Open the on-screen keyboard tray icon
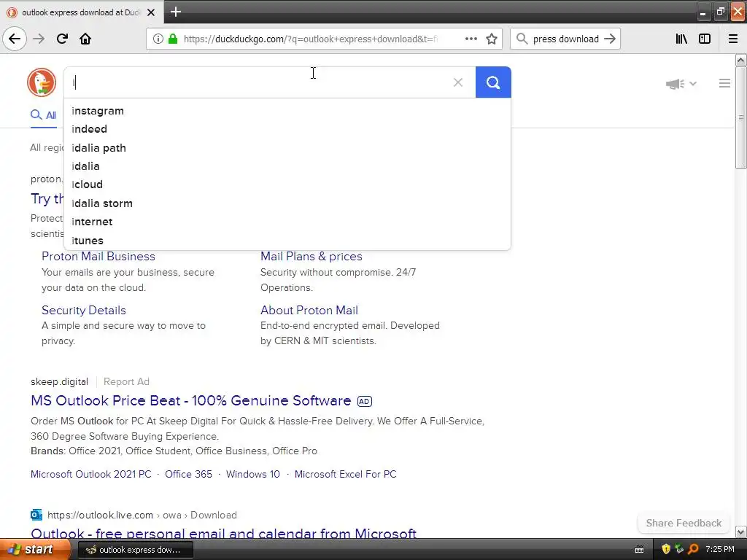747x560 pixels. click(x=639, y=550)
